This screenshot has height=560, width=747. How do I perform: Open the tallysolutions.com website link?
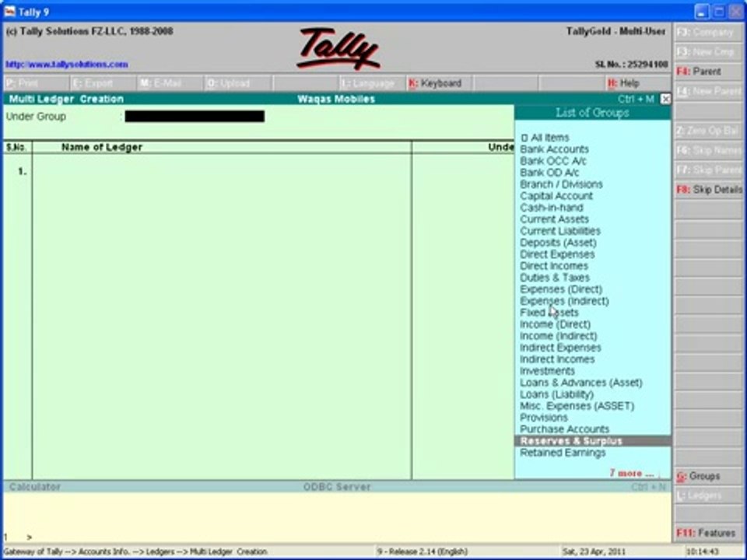point(67,65)
